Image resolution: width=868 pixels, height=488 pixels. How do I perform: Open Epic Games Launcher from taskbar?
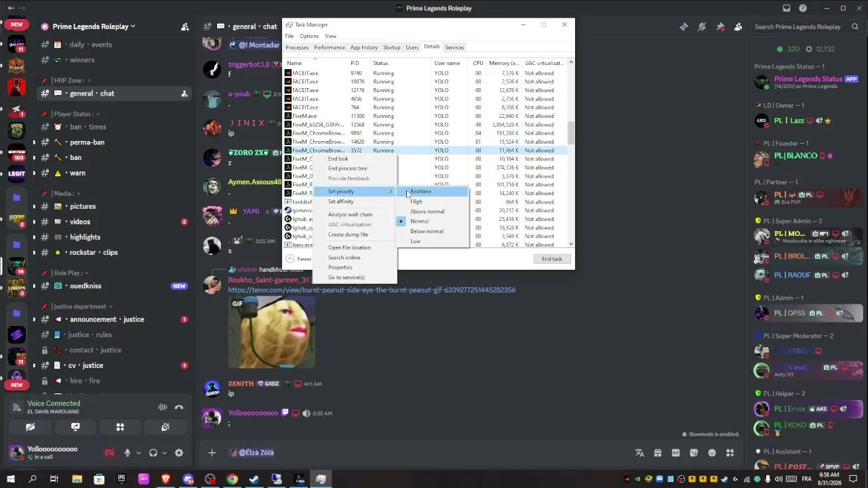click(121, 479)
